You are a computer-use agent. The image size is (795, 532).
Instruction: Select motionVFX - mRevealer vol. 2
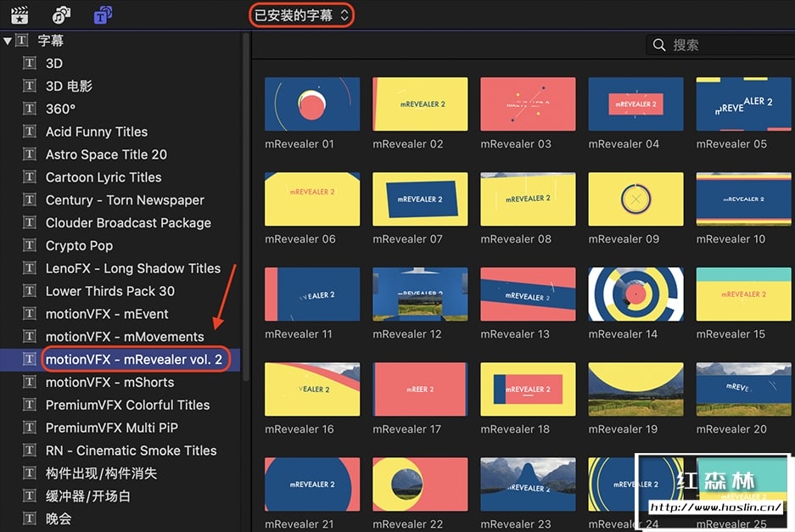pyautogui.click(x=134, y=360)
